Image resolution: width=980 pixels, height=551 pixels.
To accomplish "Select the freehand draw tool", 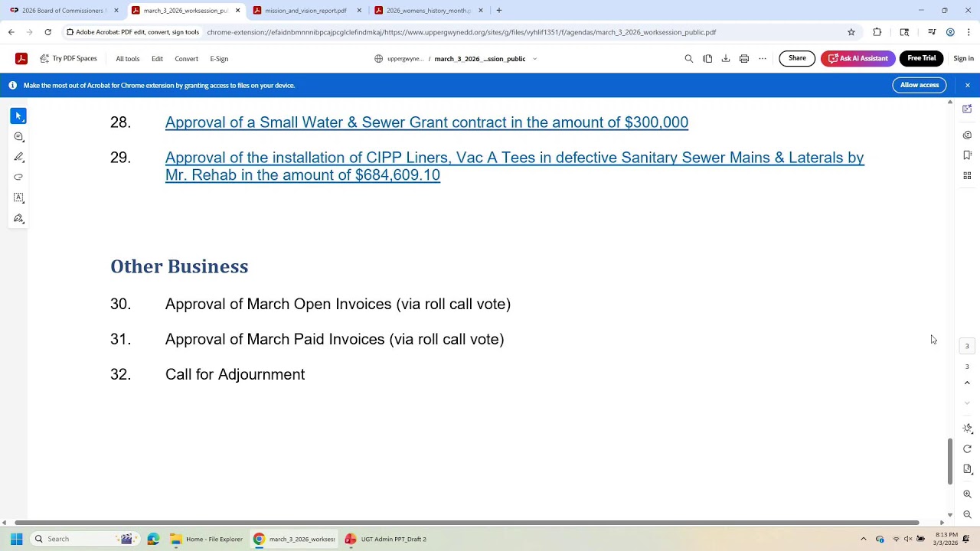I will pyautogui.click(x=18, y=177).
